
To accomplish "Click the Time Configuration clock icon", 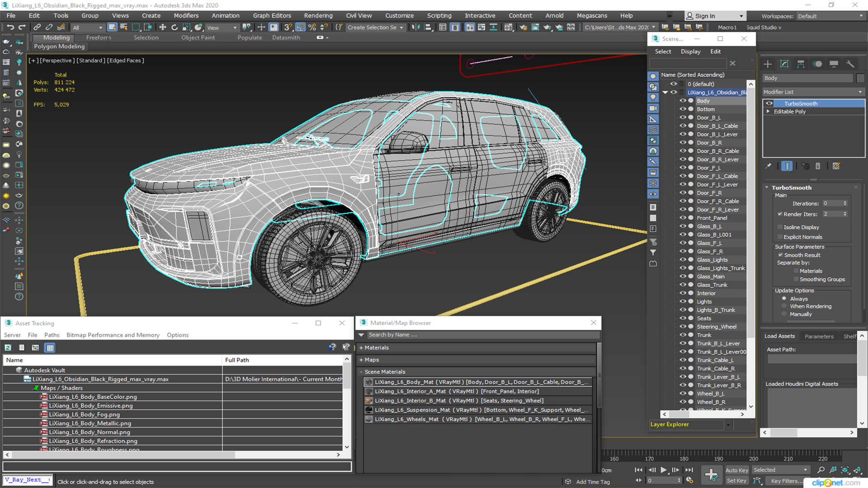I will point(689,480).
